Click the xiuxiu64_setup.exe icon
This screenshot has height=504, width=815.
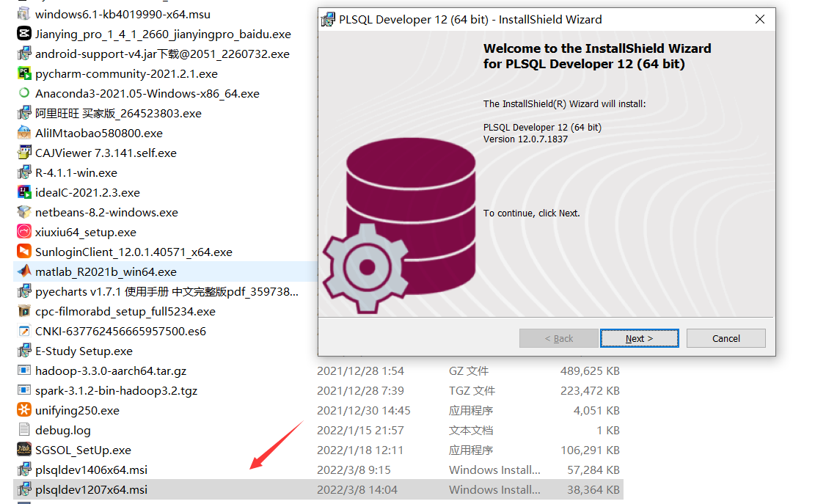[24, 232]
